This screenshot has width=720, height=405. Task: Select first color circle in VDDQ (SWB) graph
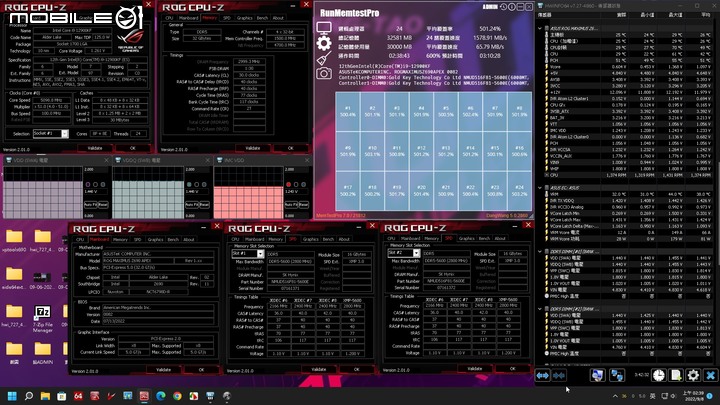pos(189,185)
